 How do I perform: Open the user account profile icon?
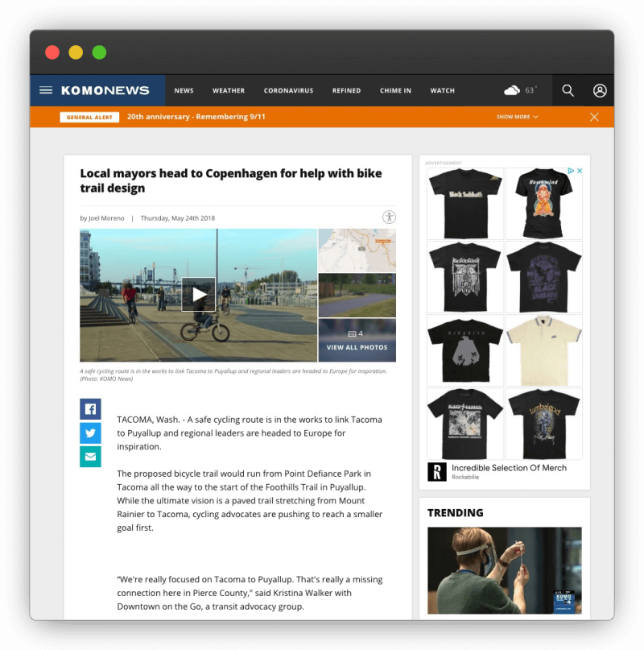coord(600,91)
